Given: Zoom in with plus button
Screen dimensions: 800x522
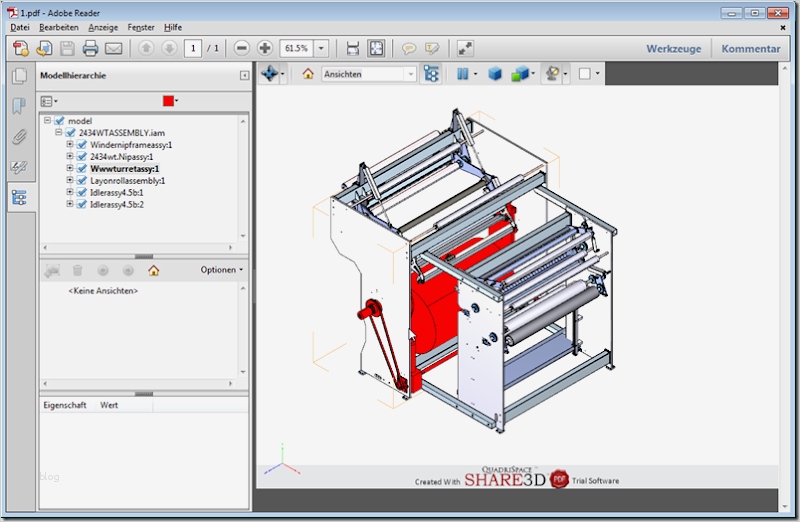Looking at the screenshot, I should (264, 48).
